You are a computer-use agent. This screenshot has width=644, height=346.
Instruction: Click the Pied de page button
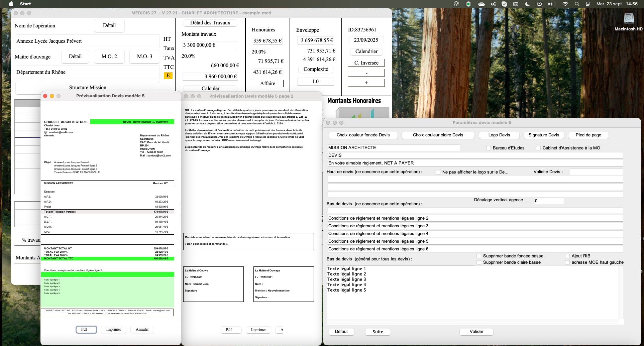[x=588, y=135]
